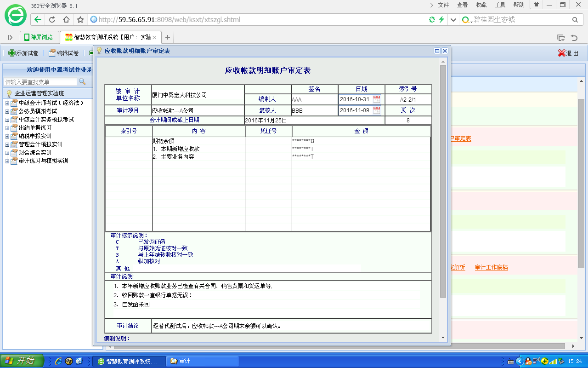
Task: Reload the page with the refresh icon
Action: 52,20
